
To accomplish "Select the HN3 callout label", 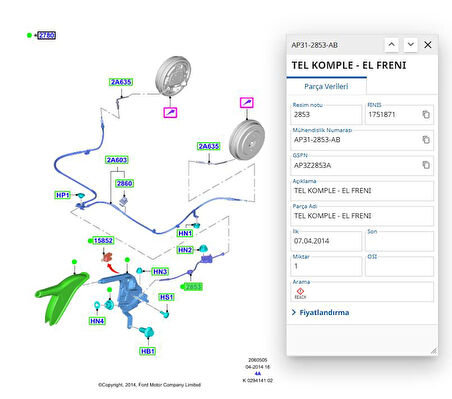I will pyautogui.click(x=160, y=271).
